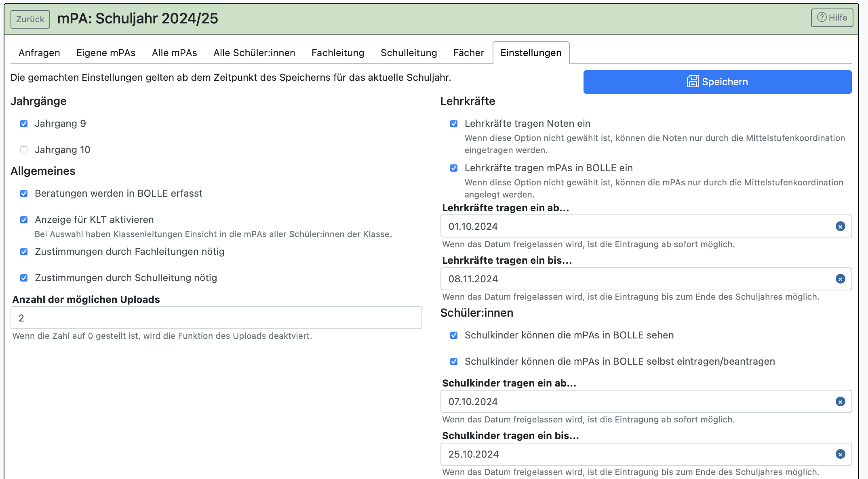Switch to the Anfragen tab
Image resolution: width=868 pixels, height=479 pixels.
coord(39,53)
